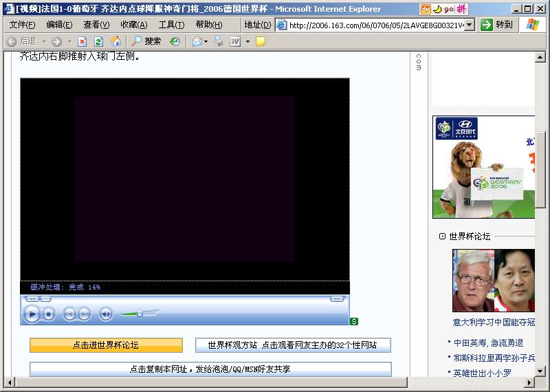The width and height of the screenshot is (550, 392).
Task: Click the 缓冲处理 完成 14% status text
Action: click(65, 287)
